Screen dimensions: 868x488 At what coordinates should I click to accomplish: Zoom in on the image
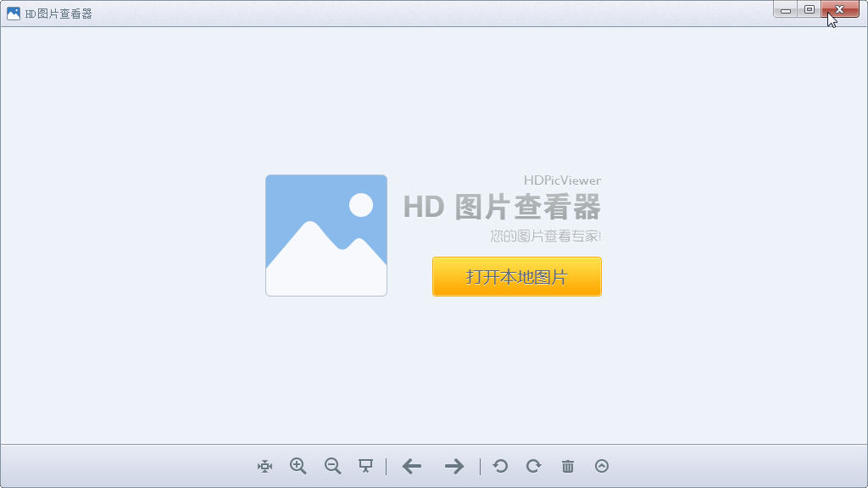pos(298,466)
